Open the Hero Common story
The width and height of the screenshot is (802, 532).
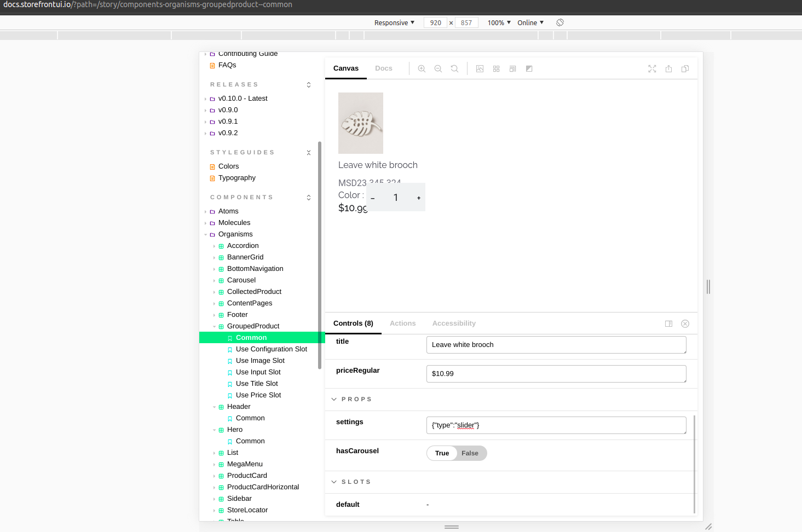click(250, 441)
